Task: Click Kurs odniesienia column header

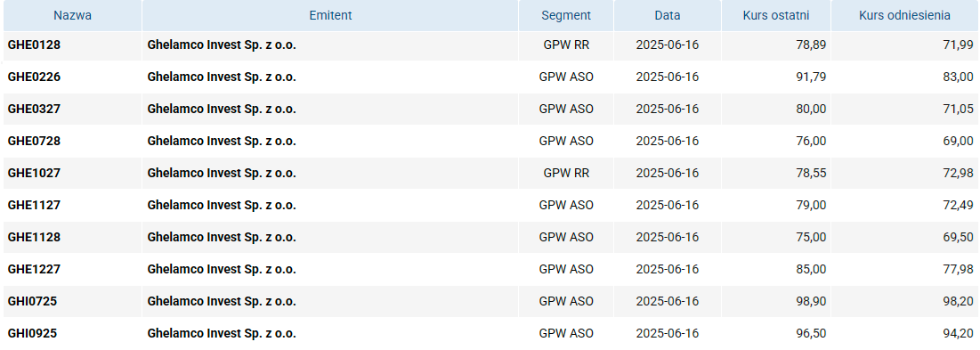Action: 904,16
